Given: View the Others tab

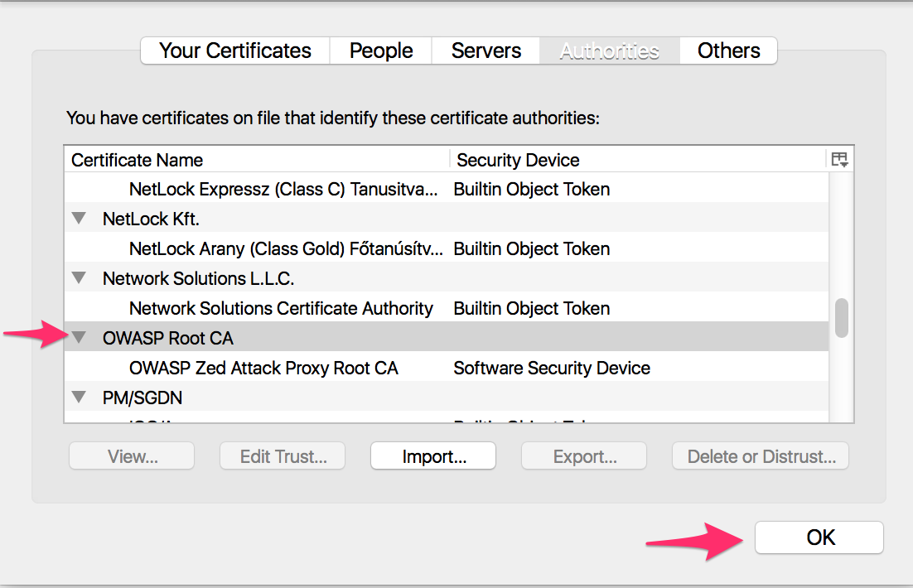Looking at the screenshot, I should pos(727,51).
